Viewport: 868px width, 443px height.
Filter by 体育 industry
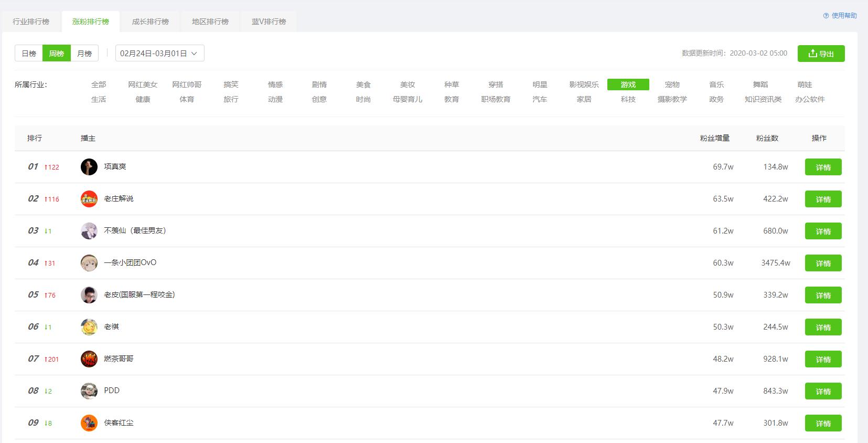pyautogui.click(x=187, y=99)
